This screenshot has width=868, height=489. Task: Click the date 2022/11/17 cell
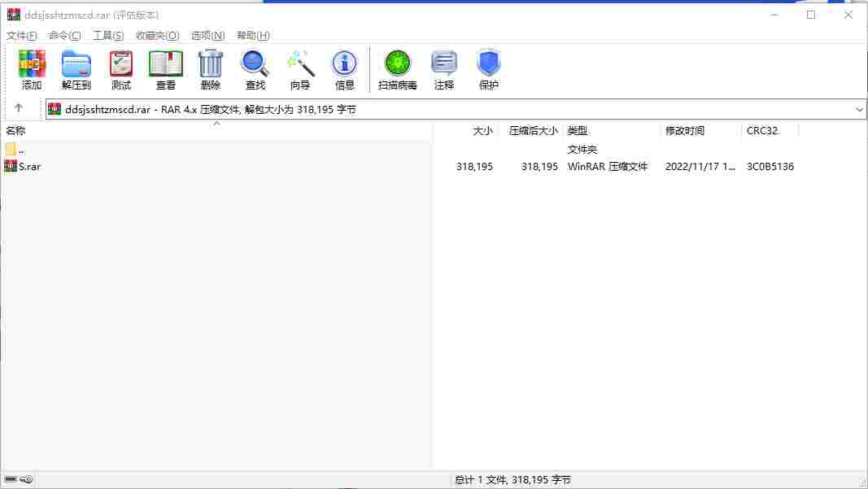tap(700, 166)
